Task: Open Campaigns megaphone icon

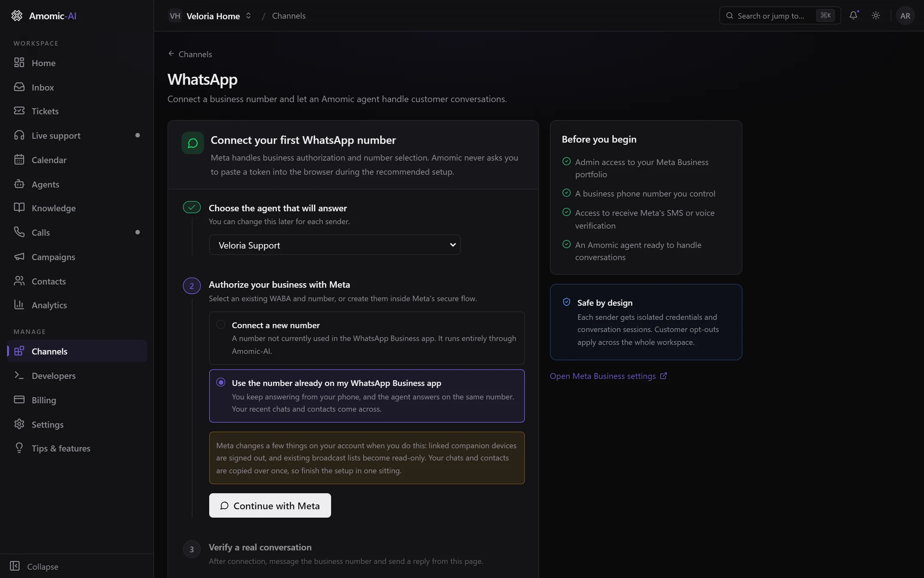Action: pos(19,256)
